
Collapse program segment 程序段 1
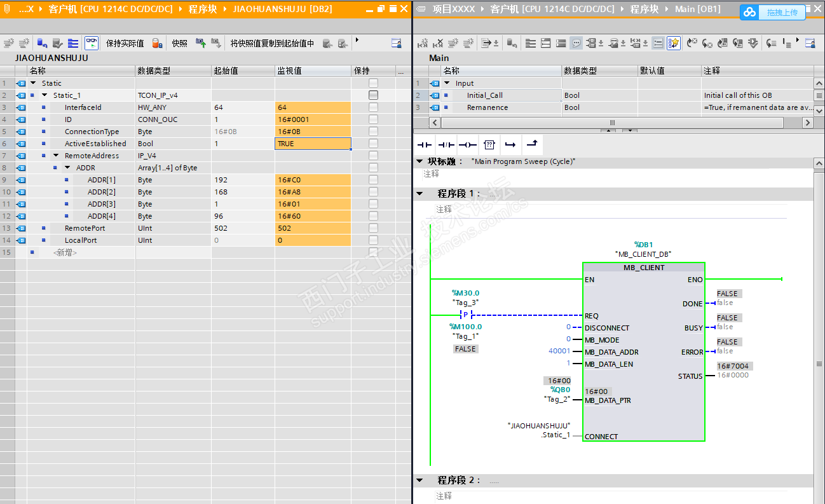[x=419, y=194]
